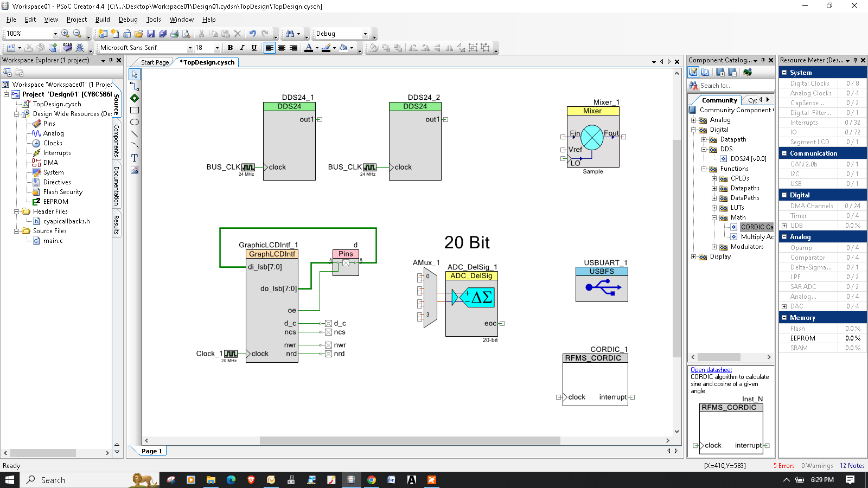Open the zoom level 100% dropdown
This screenshot has width=868, height=488.
point(55,34)
